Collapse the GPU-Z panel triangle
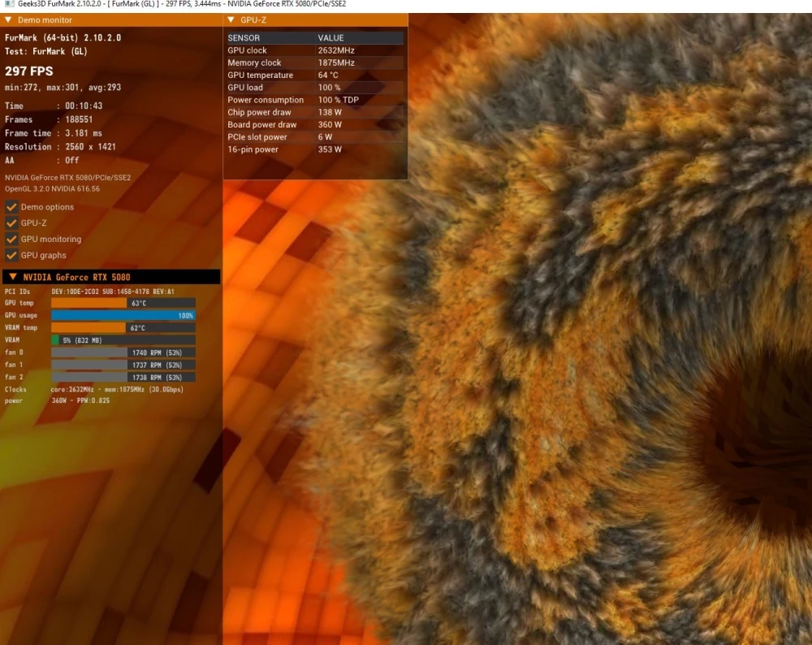812x645 pixels. (x=231, y=19)
